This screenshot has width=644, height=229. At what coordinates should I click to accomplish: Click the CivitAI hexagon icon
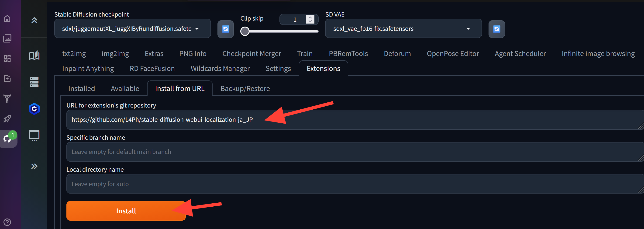coord(34,109)
